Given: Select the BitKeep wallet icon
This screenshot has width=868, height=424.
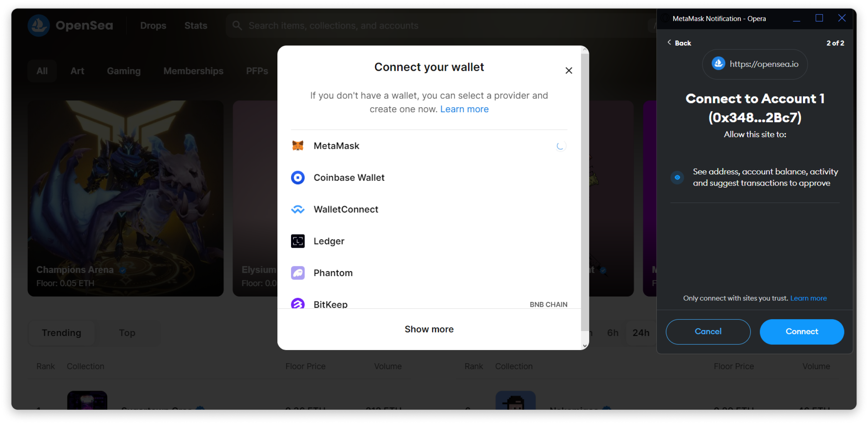Looking at the screenshot, I should pyautogui.click(x=297, y=304).
